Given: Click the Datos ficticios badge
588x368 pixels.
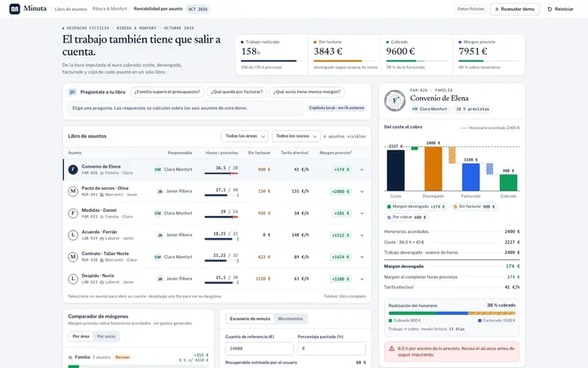Looking at the screenshot, I should pyautogui.click(x=471, y=9).
